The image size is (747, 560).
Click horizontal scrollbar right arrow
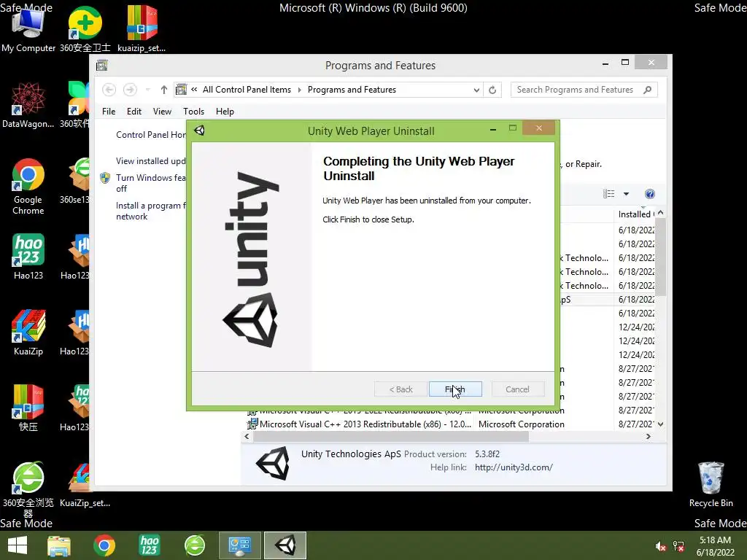[x=649, y=436]
